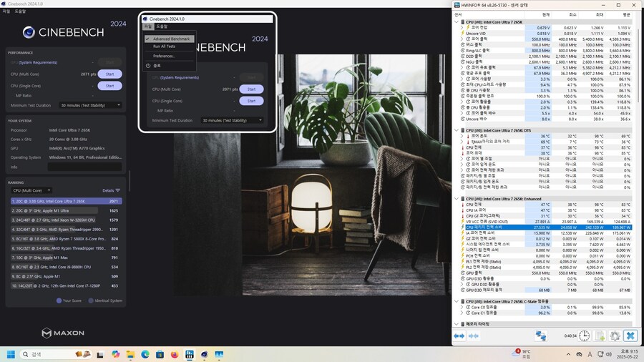Select the PL1 전력 제한 (Static) row

point(546,261)
